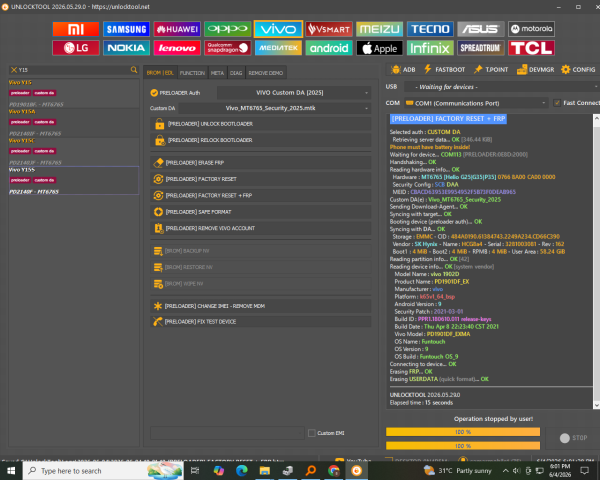Image resolution: width=600 pixels, height=480 pixels.
Task: Select the OPPO brand logo
Action: [228, 29]
